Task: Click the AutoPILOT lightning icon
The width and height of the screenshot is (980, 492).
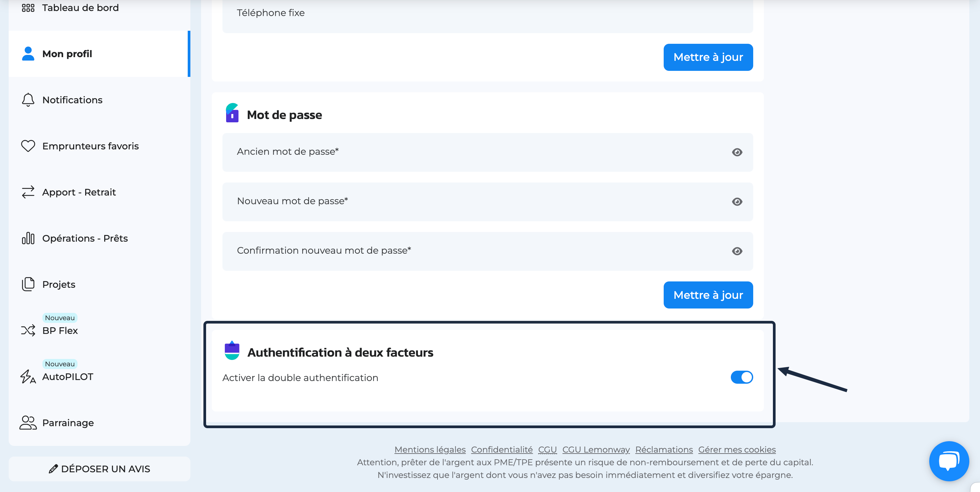Action: pyautogui.click(x=28, y=377)
